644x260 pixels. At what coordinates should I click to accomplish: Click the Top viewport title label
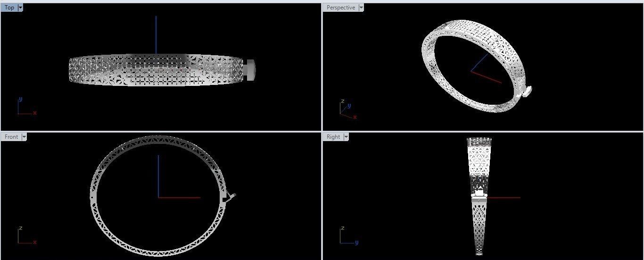(9, 8)
